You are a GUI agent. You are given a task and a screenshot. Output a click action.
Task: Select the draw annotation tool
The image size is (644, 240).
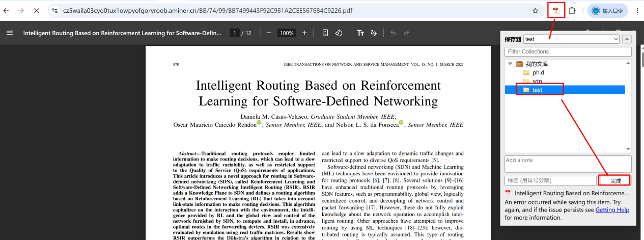click(374, 33)
